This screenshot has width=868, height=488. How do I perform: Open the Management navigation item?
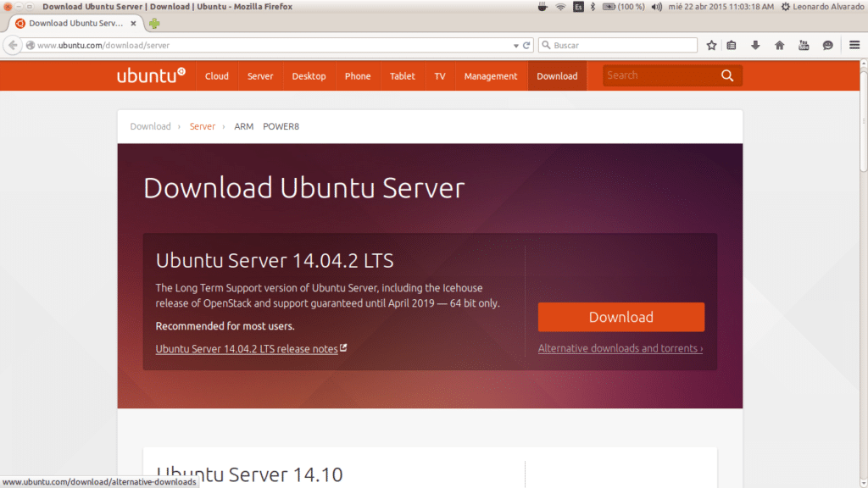(491, 76)
